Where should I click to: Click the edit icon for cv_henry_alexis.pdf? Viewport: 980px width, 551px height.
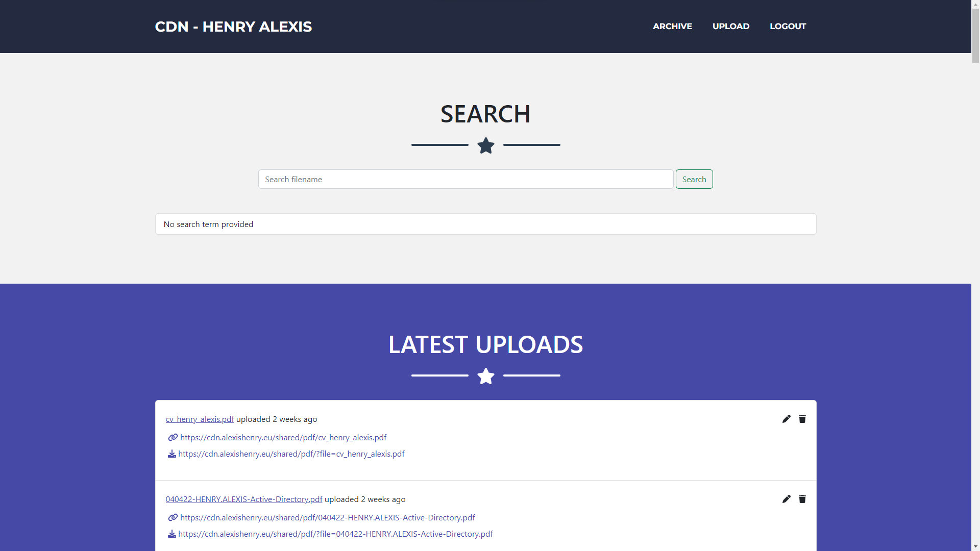pyautogui.click(x=786, y=418)
